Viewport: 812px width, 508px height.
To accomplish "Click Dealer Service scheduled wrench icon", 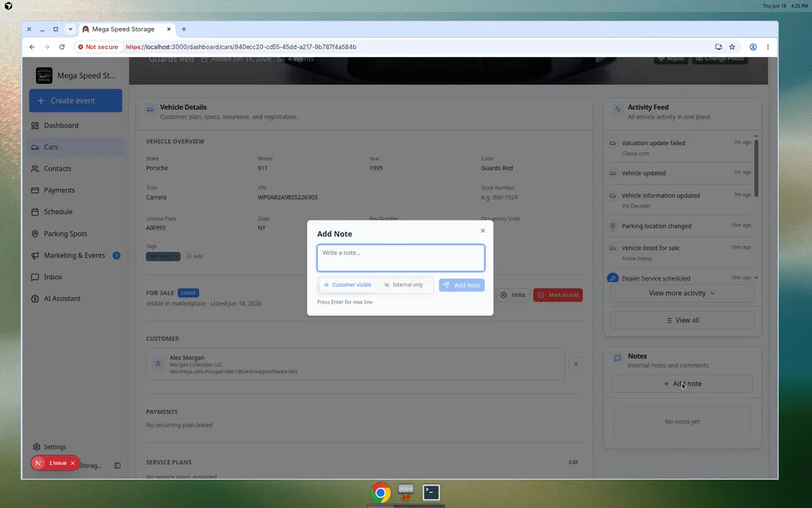I will (x=612, y=278).
